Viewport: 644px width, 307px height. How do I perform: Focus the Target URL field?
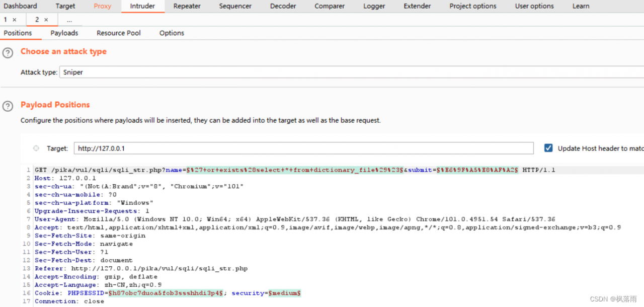tap(304, 148)
